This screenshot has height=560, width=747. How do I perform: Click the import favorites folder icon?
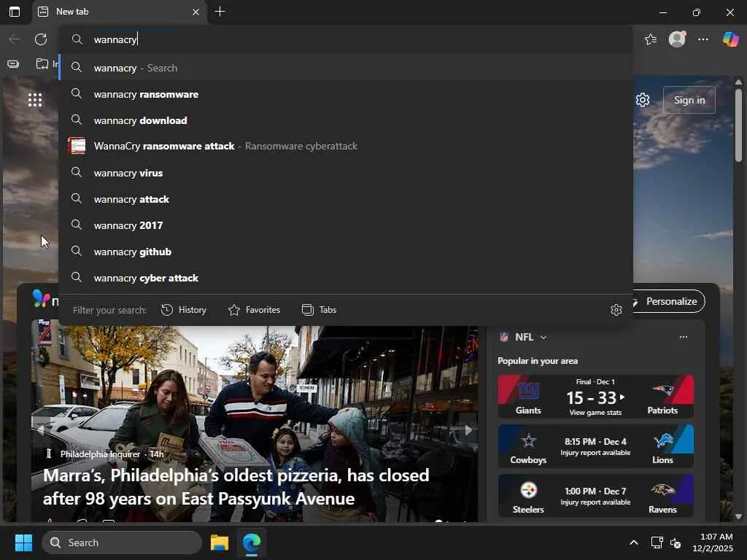point(42,63)
